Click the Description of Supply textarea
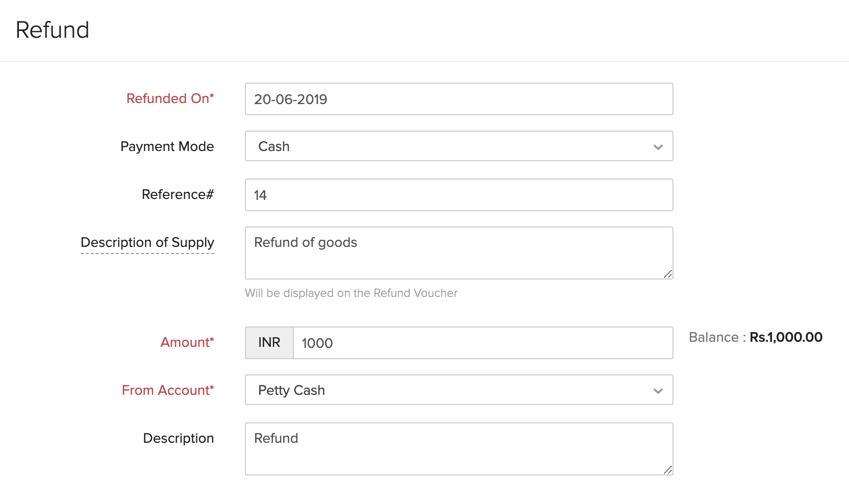Screen dimensions: 849x504 (x=459, y=253)
